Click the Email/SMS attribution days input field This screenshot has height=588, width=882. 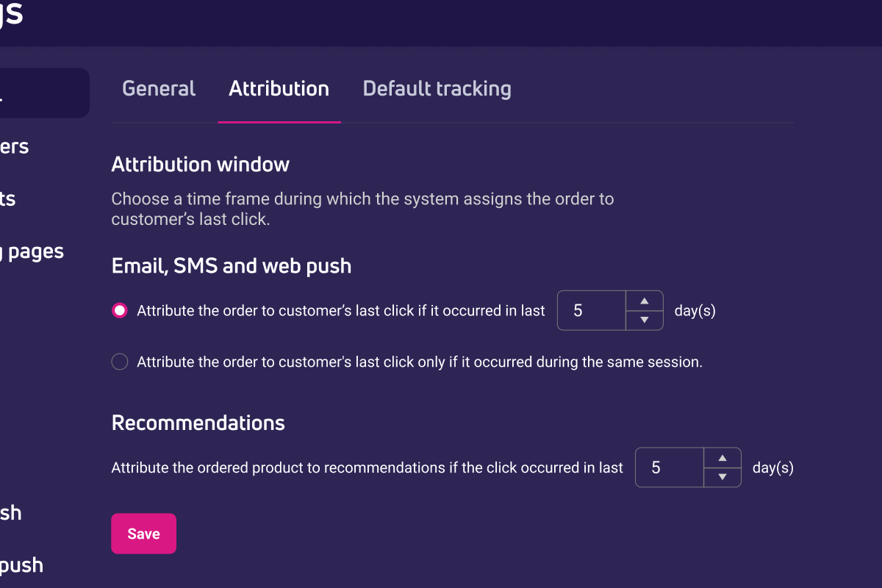tap(590, 310)
